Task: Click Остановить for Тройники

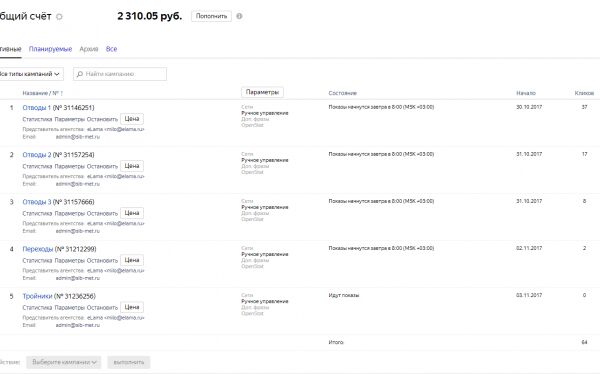Action: point(102,307)
